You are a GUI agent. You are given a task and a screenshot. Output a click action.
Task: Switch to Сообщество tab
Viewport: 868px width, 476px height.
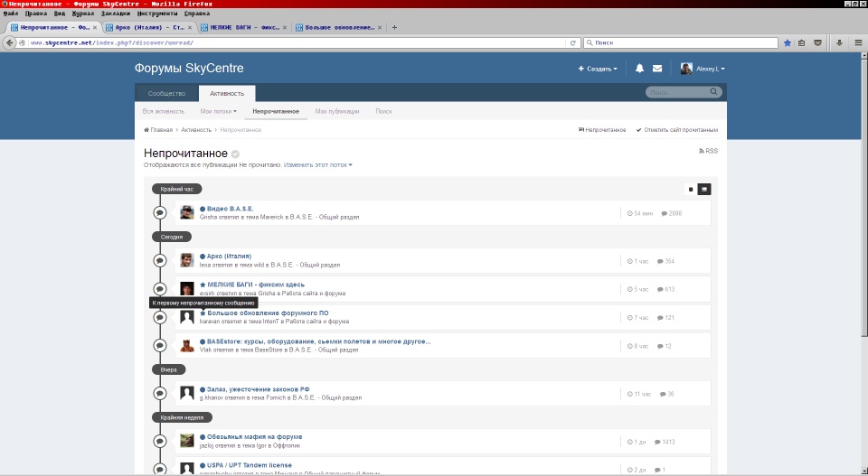pos(166,93)
